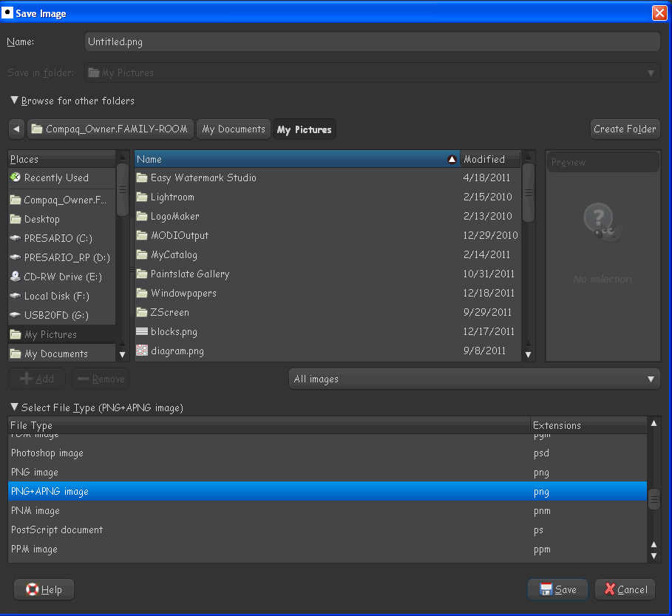Open the Save in folder dropdown

[x=373, y=73]
